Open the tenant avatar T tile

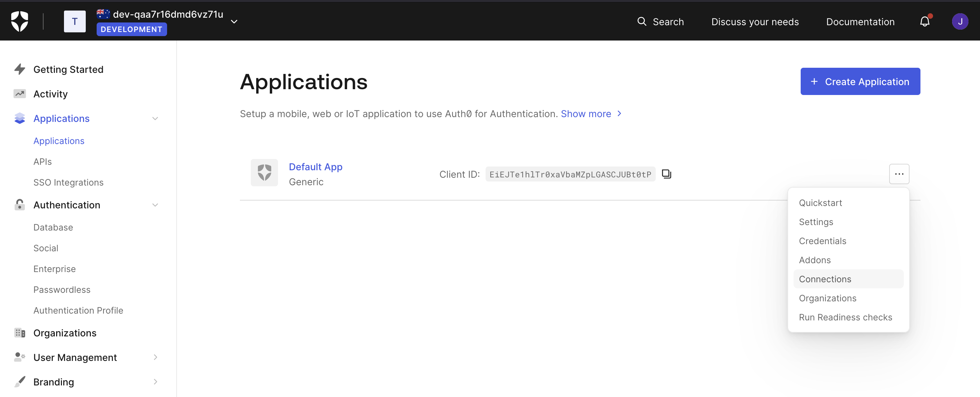tap(75, 21)
